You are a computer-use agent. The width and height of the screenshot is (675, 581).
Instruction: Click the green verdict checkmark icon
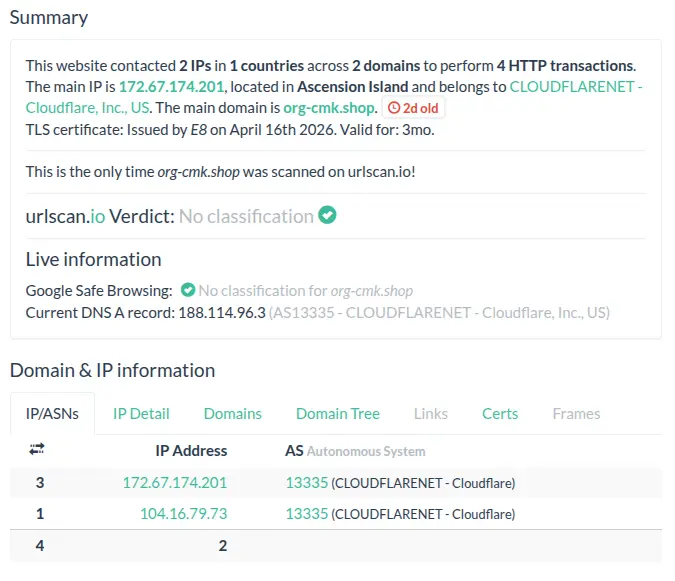tap(327, 215)
